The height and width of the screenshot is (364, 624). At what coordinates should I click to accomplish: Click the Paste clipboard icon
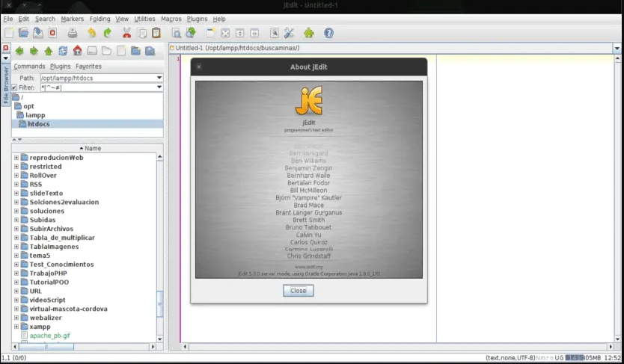[x=156, y=33]
